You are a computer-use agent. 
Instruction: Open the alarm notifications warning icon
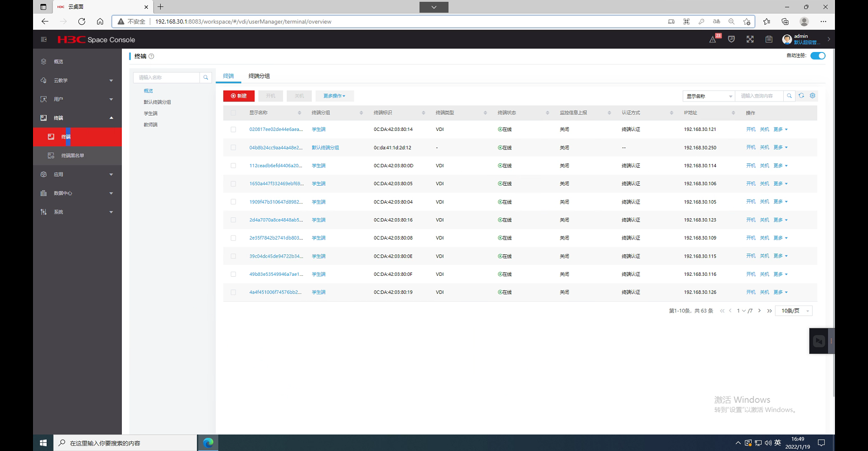point(713,40)
